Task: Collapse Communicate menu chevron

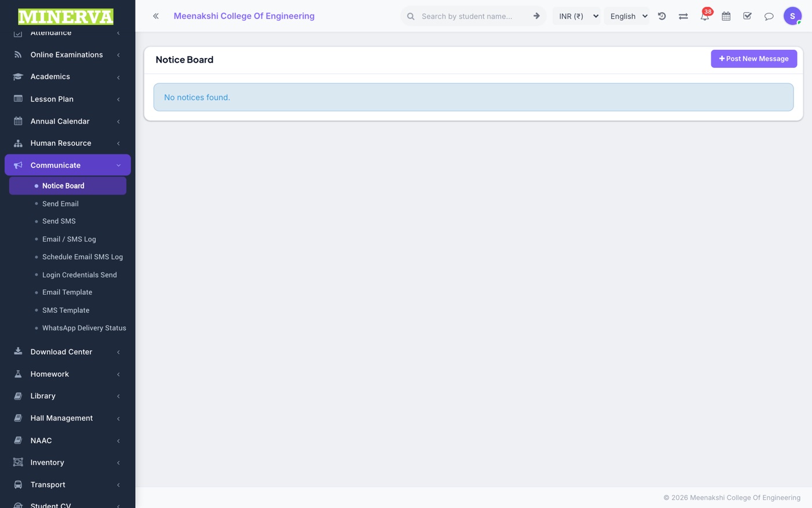Action: tap(118, 165)
